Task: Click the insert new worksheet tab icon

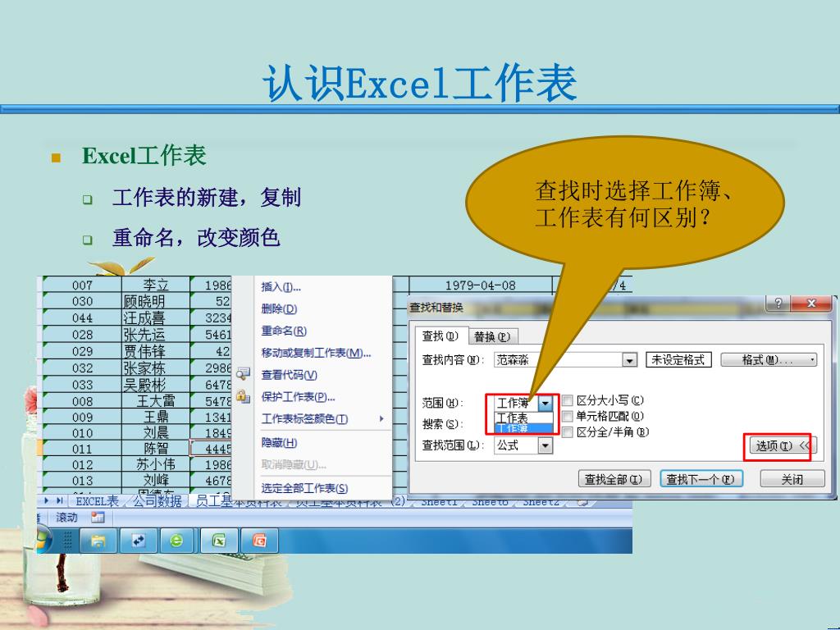Action: point(582,502)
